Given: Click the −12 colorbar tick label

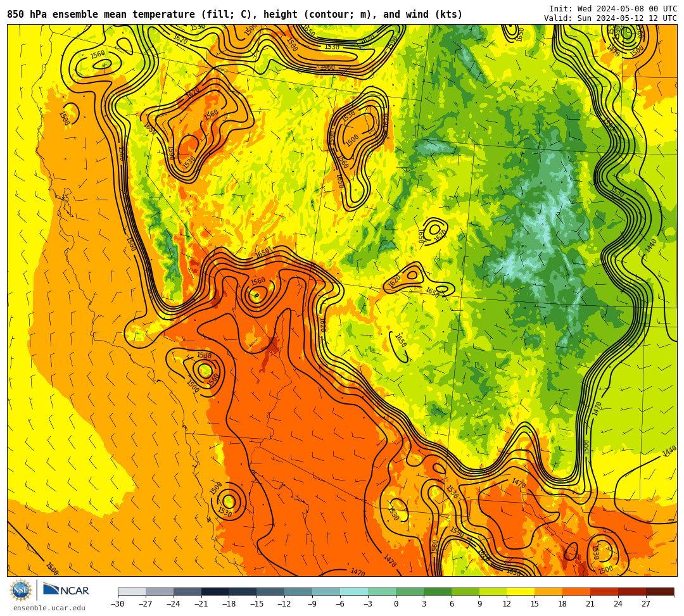Looking at the screenshot, I should click(x=285, y=604).
